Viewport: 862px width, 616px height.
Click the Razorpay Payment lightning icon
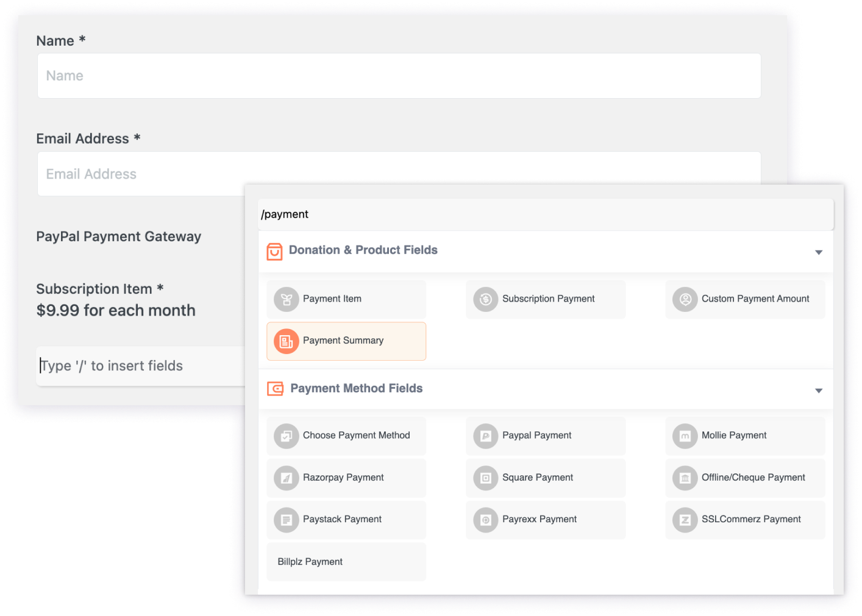(287, 478)
